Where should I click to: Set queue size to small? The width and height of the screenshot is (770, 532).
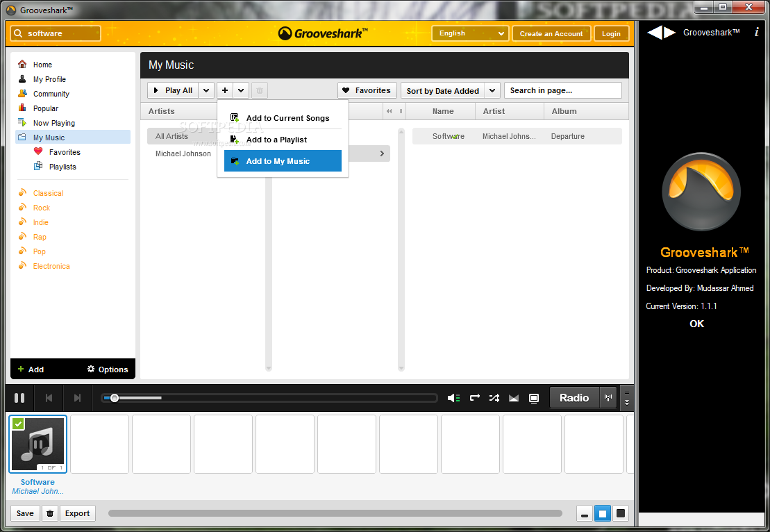pos(585,514)
